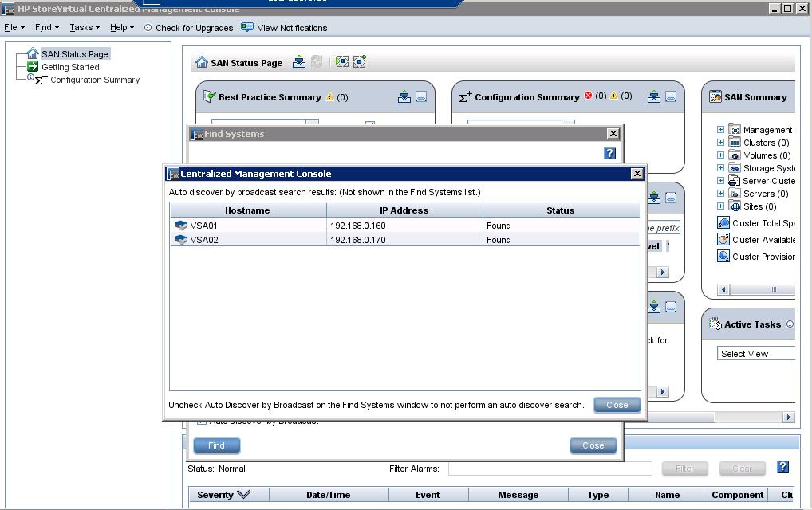Open help in the Find Systems window
This screenshot has width=812, height=510.
pyautogui.click(x=609, y=153)
